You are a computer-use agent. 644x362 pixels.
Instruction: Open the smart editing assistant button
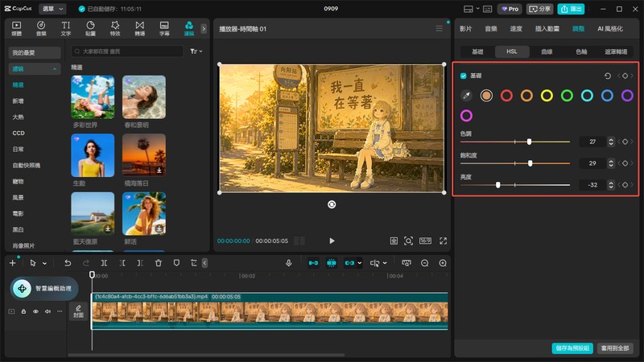[44, 289]
